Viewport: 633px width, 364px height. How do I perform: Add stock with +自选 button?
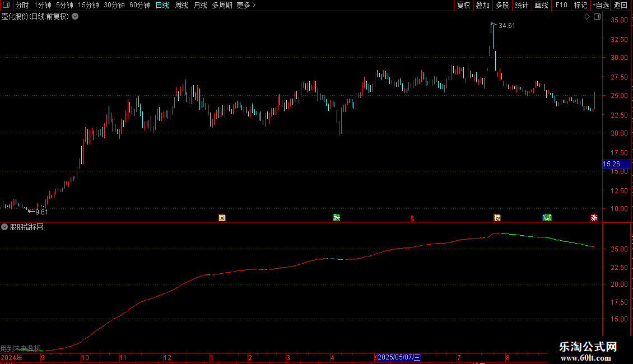601,5
